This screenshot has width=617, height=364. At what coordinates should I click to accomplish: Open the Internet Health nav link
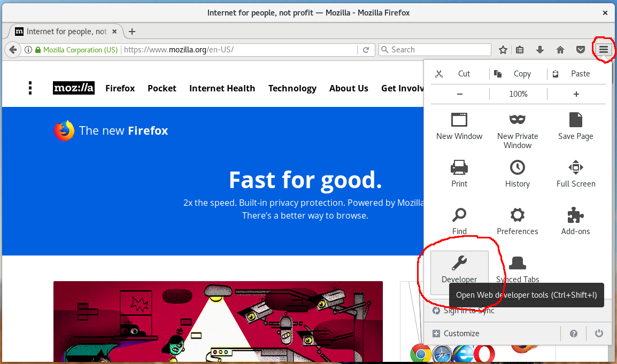[x=222, y=88]
